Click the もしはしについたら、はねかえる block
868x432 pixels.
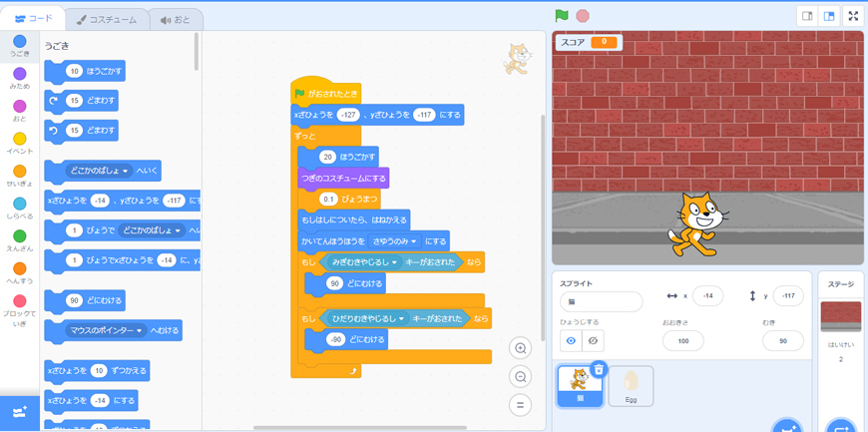[354, 219]
